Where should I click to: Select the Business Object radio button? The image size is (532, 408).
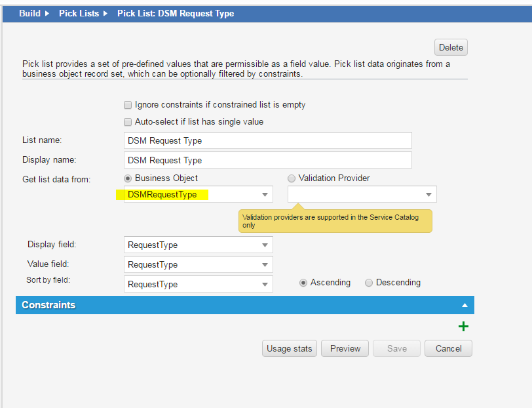[128, 178]
